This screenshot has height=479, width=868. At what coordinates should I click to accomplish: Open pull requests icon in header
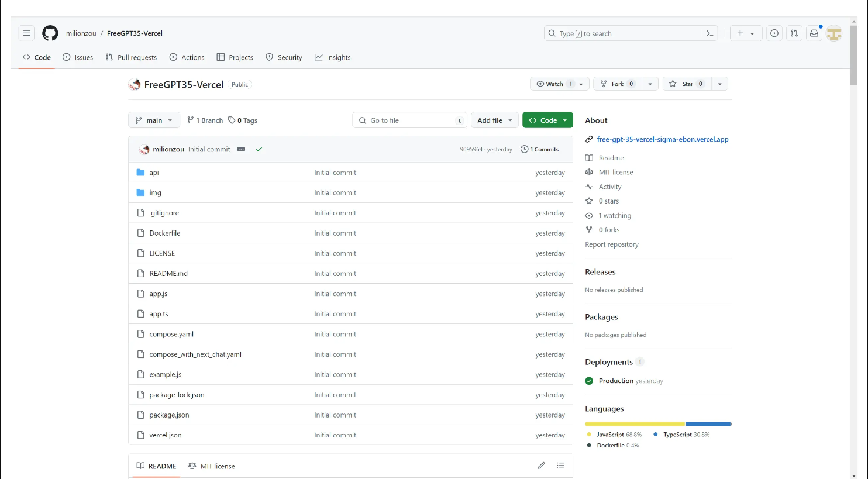tap(794, 33)
